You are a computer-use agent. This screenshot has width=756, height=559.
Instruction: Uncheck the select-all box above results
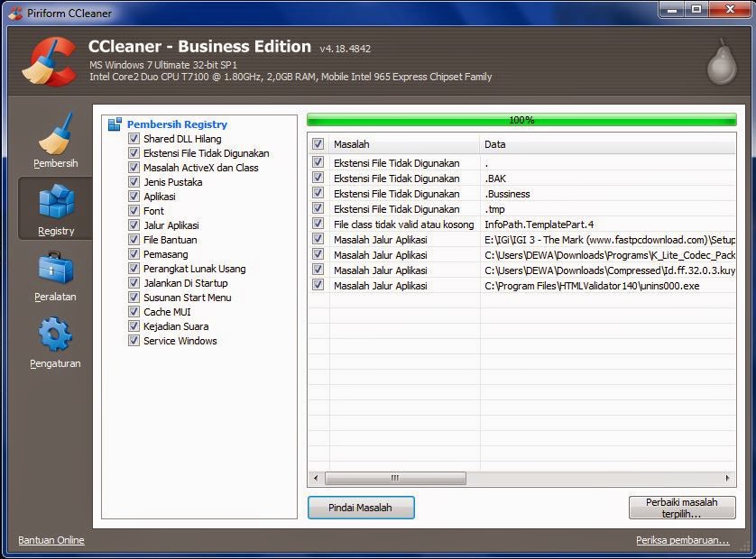click(318, 144)
